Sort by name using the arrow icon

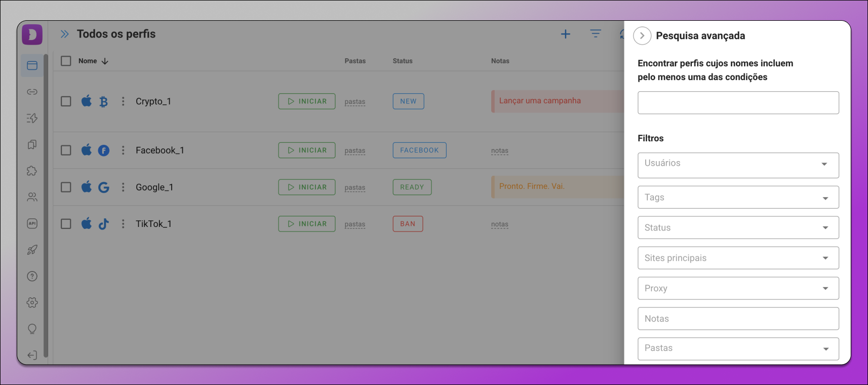(x=105, y=61)
